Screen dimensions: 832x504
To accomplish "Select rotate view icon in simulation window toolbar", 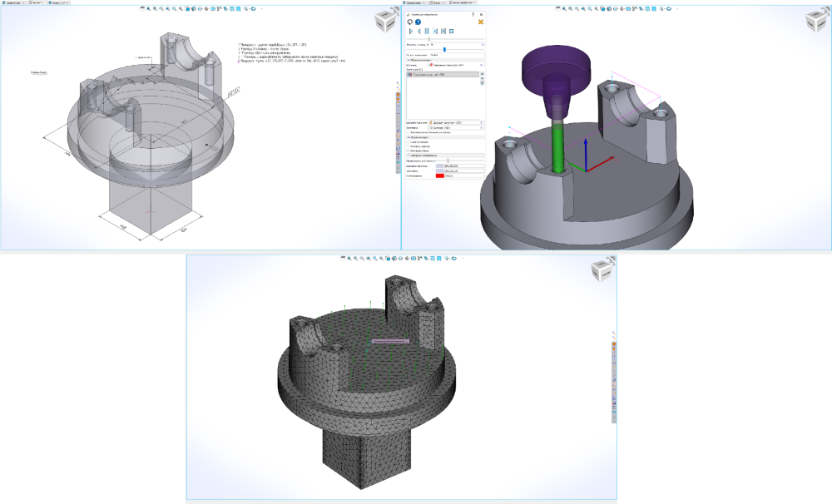I will pos(668,9).
